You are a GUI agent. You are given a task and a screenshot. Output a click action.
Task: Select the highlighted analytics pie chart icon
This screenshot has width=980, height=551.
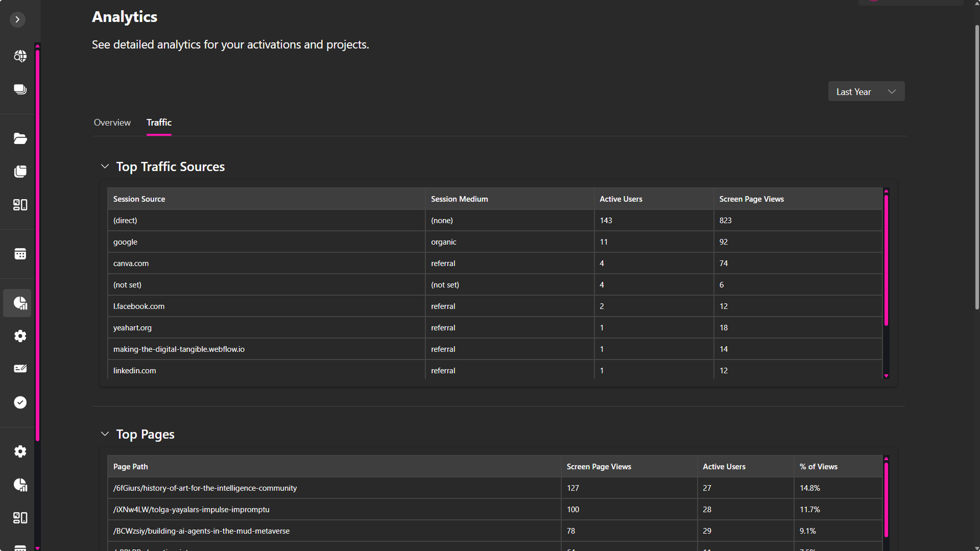pos(20,303)
